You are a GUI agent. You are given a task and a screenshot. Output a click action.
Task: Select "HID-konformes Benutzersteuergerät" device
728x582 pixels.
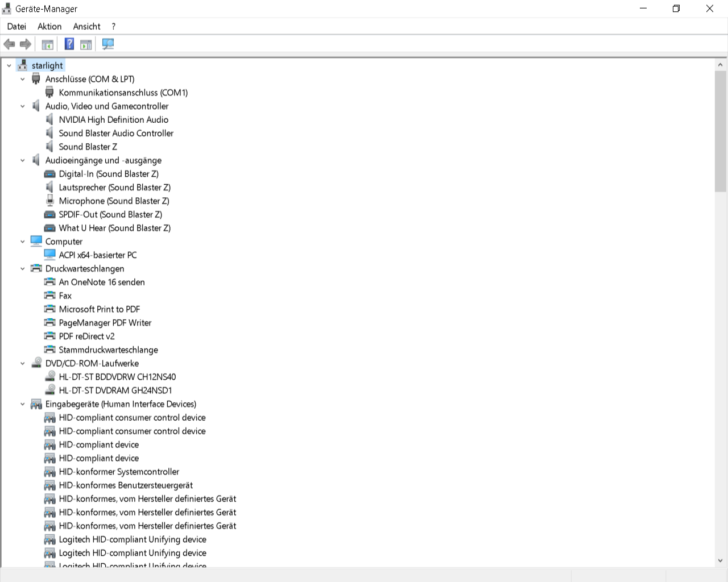[126, 485]
